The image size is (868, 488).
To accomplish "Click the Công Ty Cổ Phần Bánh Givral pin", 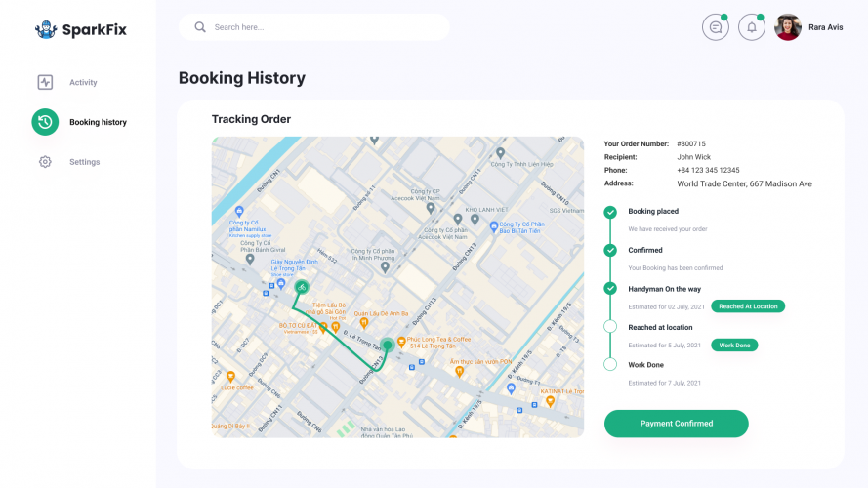I will click(250, 259).
